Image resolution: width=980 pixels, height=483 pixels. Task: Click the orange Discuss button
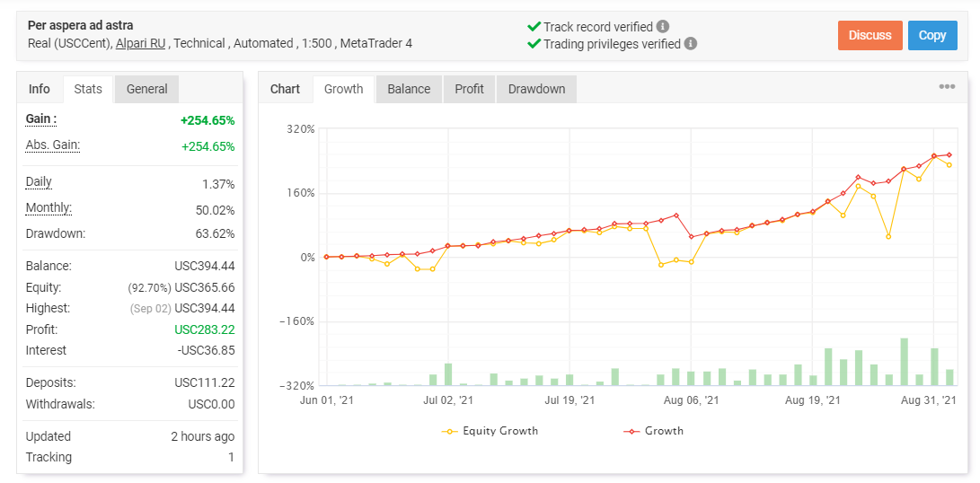(870, 35)
